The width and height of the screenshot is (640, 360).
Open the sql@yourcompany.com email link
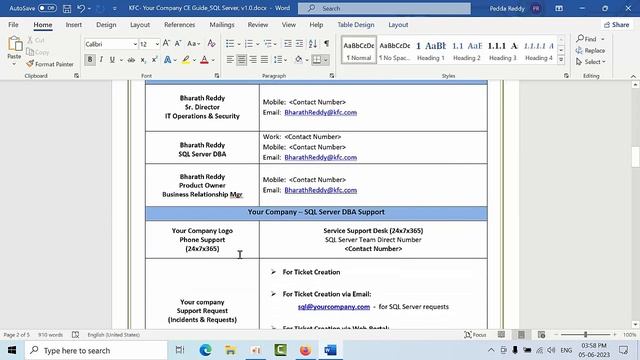click(x=334, y=307)
